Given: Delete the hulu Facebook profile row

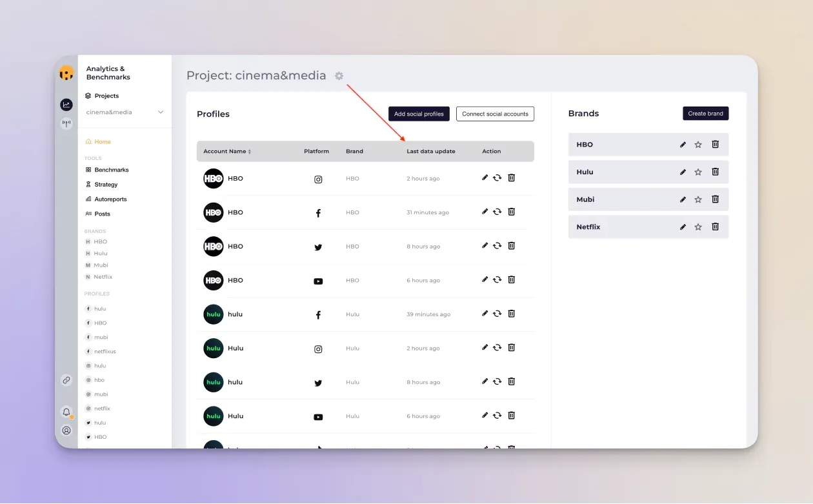Looking at the screenshot, I should point(512,314).
